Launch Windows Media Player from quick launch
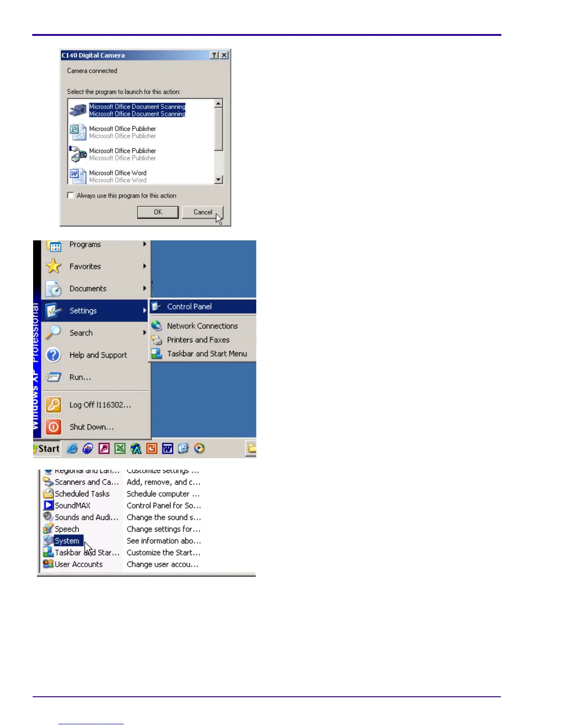 coord(199,449)
